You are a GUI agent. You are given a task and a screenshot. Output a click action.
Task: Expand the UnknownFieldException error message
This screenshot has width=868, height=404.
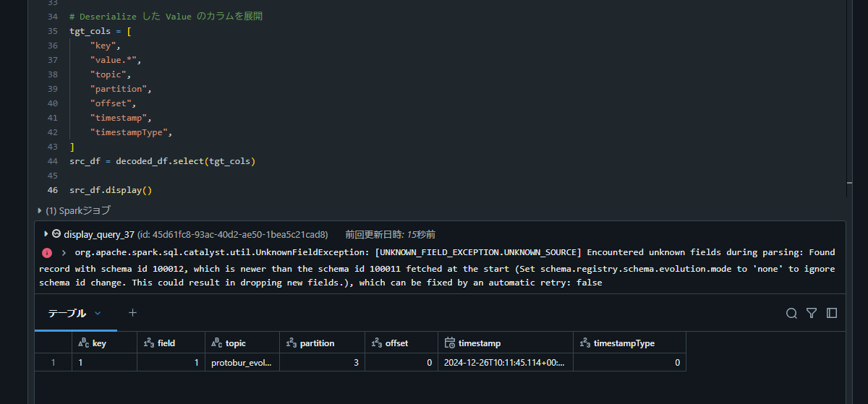pos(64,253)
